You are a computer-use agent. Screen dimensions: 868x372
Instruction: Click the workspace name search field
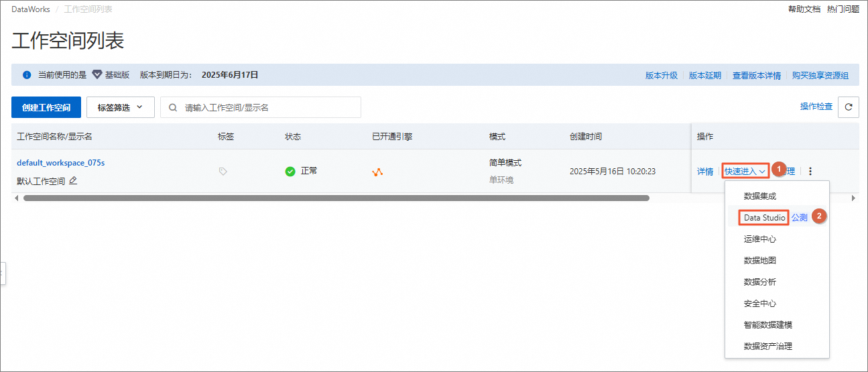(261, 107)
